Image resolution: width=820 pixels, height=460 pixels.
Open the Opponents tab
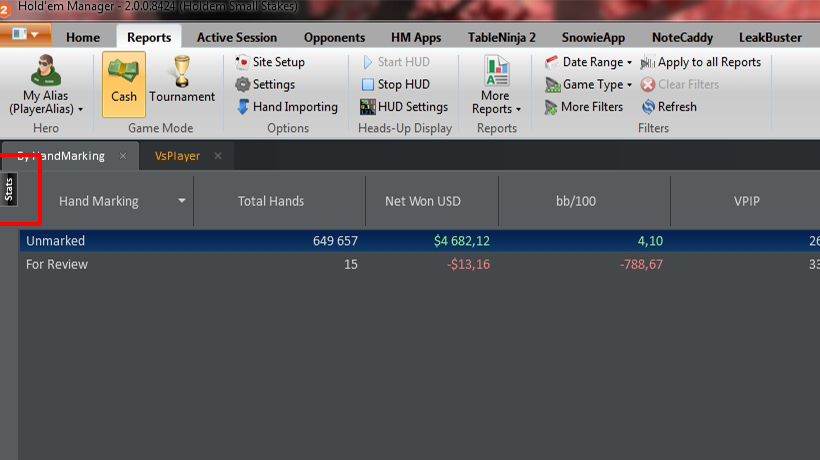point(334,38)
